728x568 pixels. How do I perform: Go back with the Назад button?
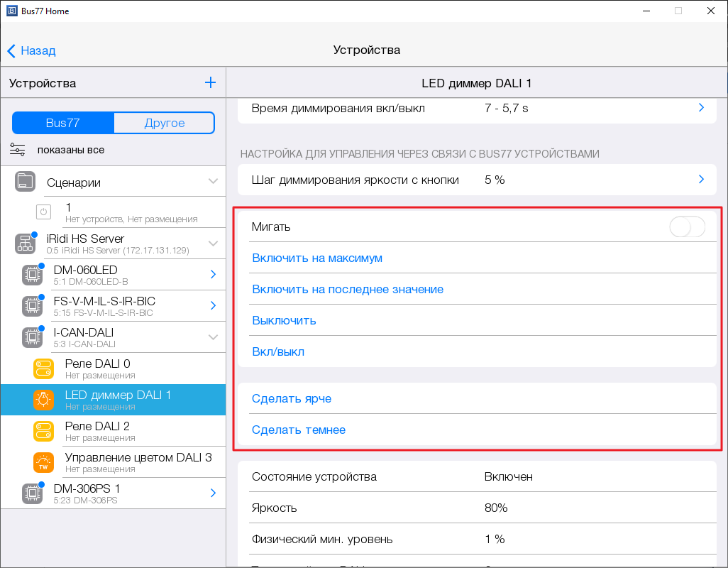pyautogui.click(x=31, y=50)
